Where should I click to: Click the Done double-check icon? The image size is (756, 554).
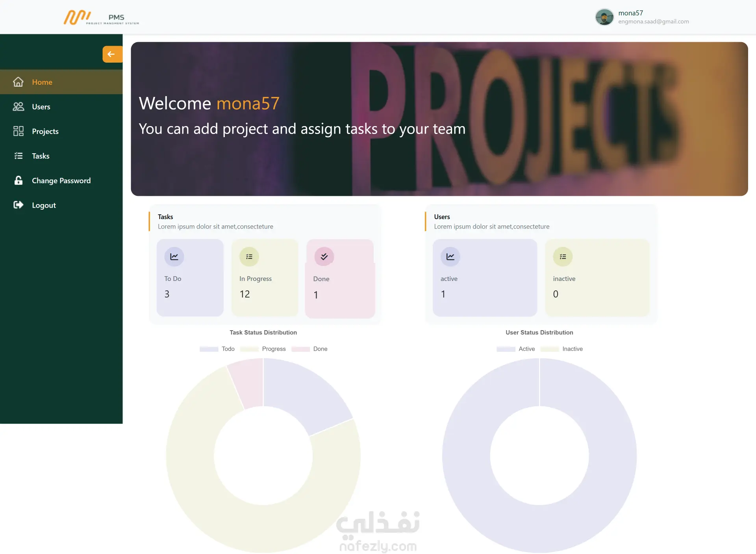click(324, 257)
